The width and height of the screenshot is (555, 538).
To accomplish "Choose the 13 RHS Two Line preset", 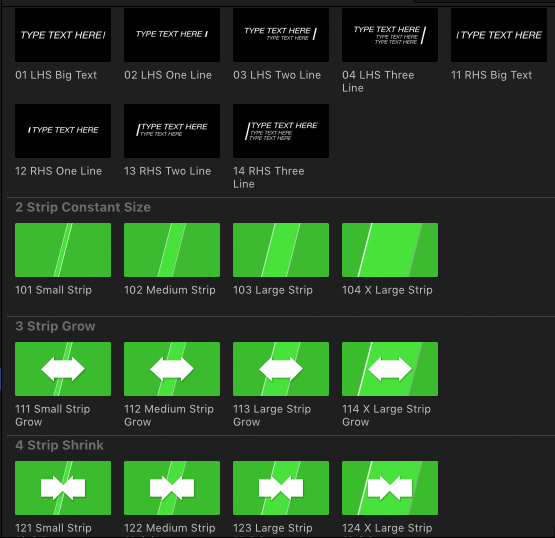I will [x=172, y=131].
